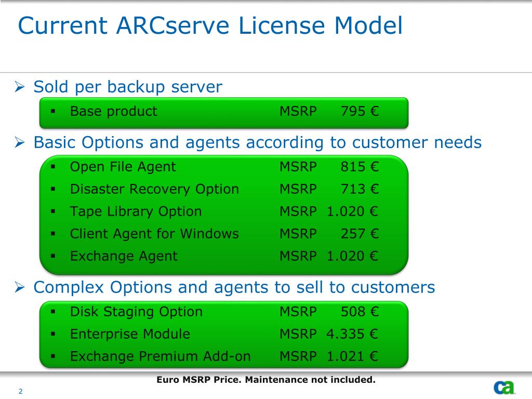Click 'MSRP' in the Base product row
532x399 pixels.
point(298,111)
